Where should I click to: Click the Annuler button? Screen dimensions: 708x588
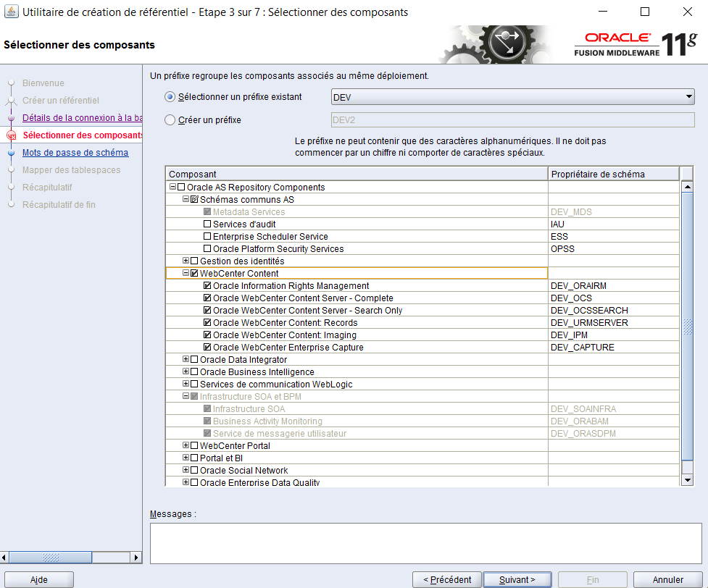point(667,579)
